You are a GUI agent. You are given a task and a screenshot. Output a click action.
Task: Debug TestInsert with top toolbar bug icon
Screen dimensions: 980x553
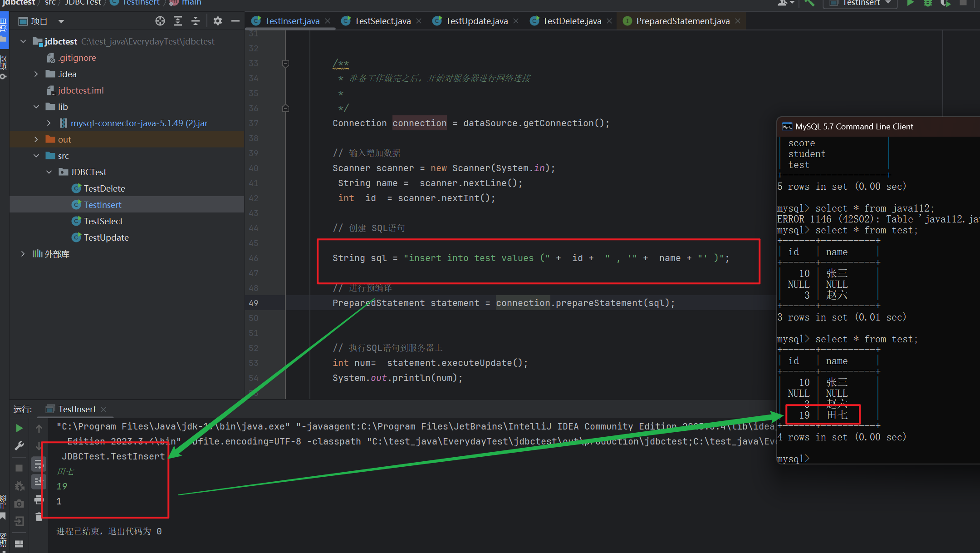(928, 3)
